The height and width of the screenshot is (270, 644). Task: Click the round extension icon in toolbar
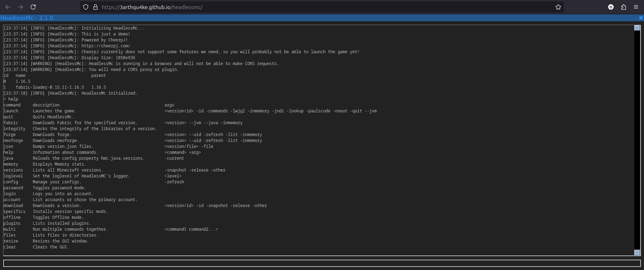[611, 7]
